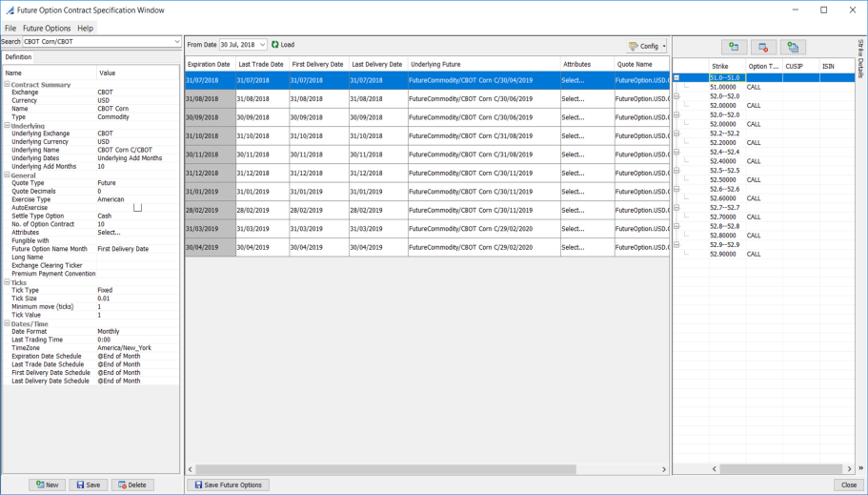Click the CUSIP column header
This screenshot has height=495, width=868.
click(x=801, y=66)
